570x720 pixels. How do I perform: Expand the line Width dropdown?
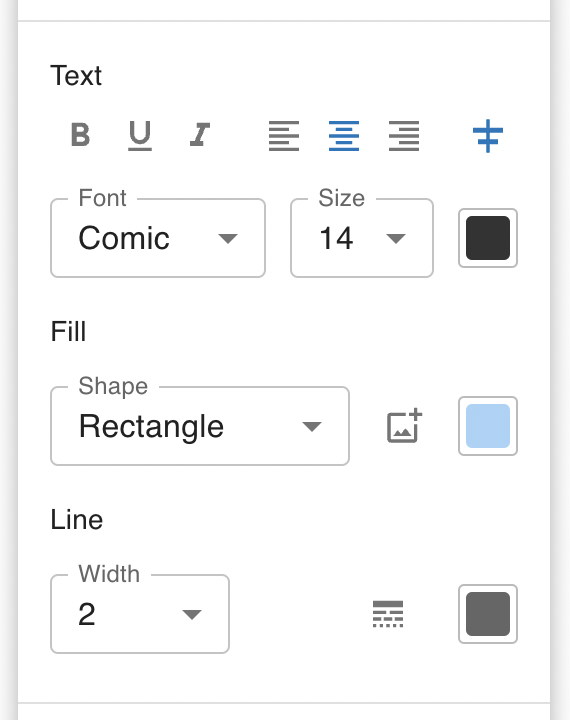[x=140, y=614]
